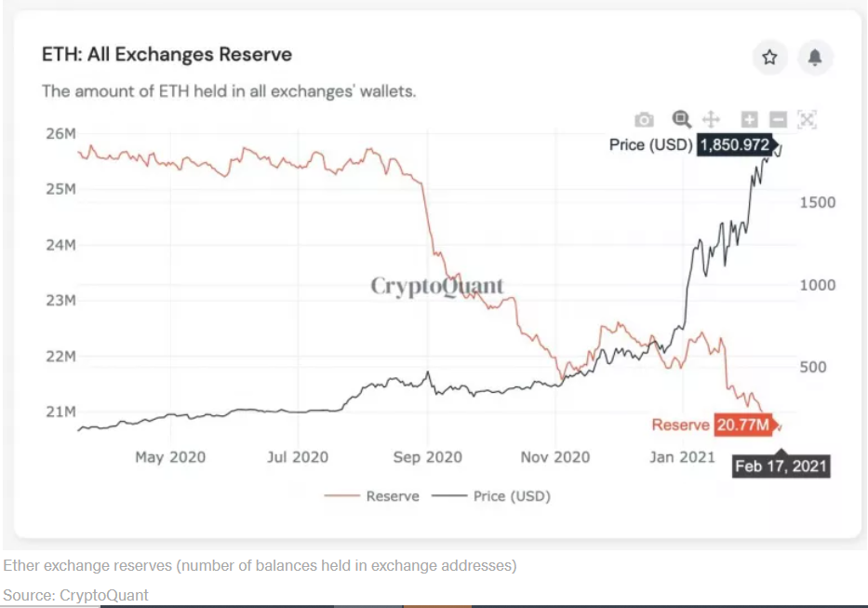The image size is (868, 608).
Task: Click the autoscale reset axes icon
Action: click(x=808, y=119)
